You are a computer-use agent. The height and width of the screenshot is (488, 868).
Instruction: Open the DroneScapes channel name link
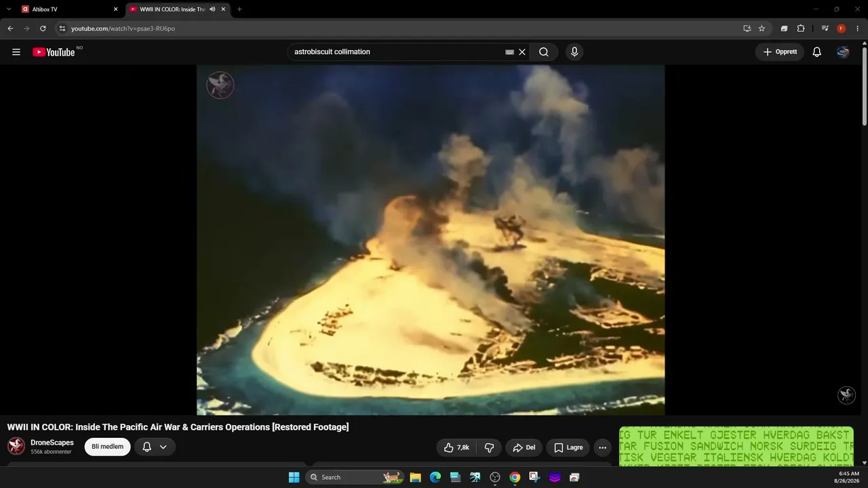(x=52, y=443)
